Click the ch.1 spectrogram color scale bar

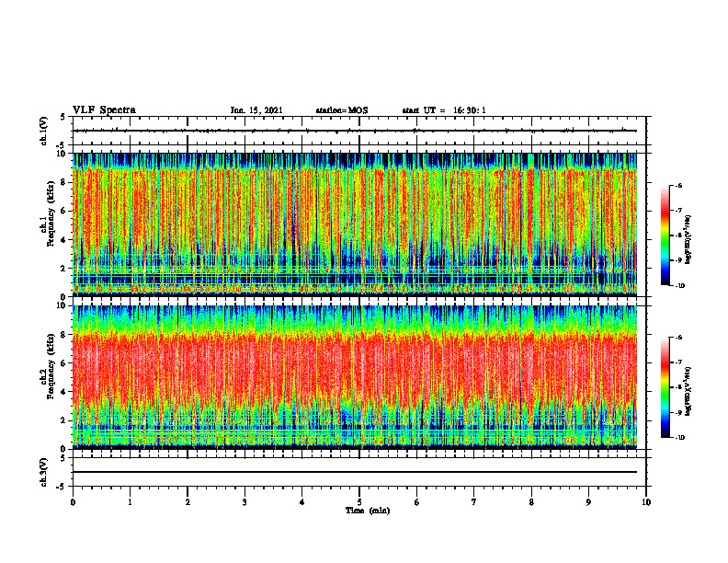click(x=665, y=236)
